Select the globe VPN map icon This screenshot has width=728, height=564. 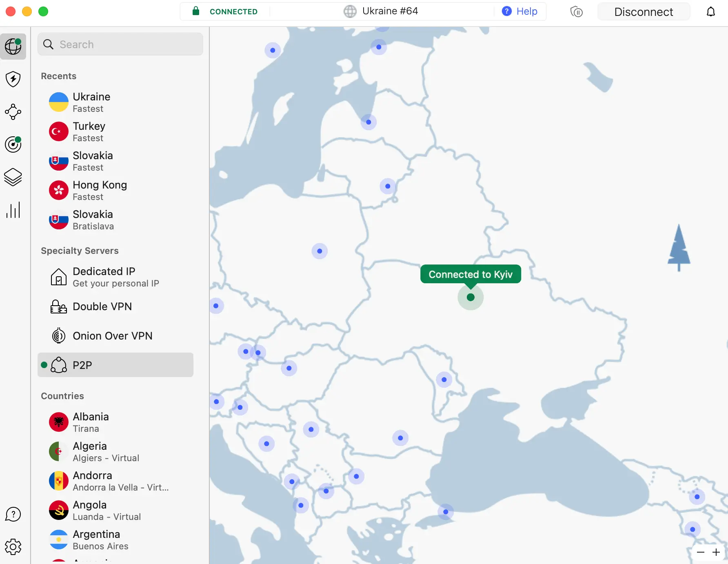point(13,47)
